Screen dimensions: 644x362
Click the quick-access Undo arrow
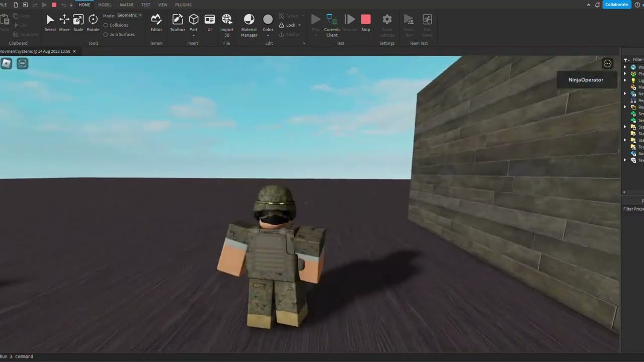(x=63, y=5)
